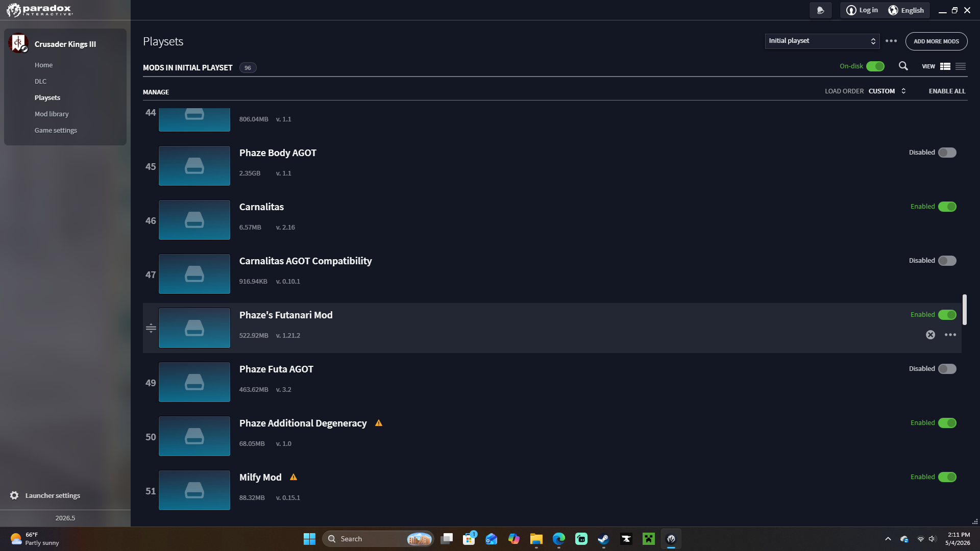The height and width of the screenshot is (551, 980).
Task: Click the volume icon in system tray
Action: click(x=933, y=539)
